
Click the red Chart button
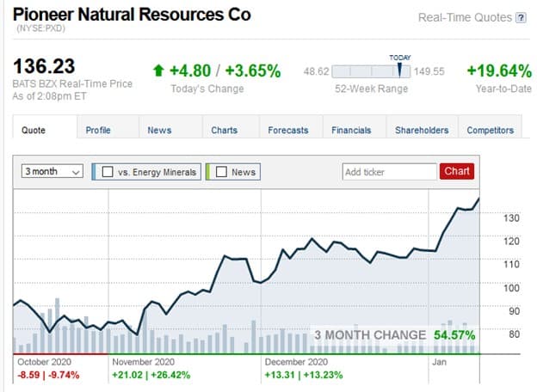tap(457, 171)
